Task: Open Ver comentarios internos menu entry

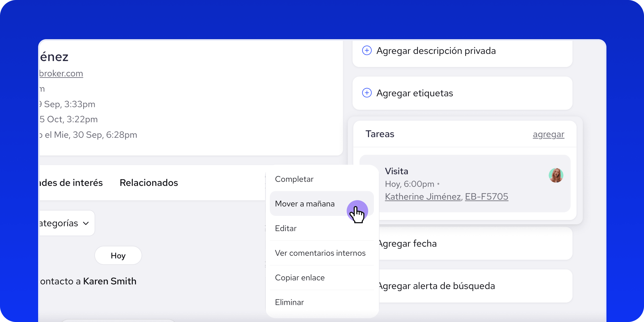Action: 322,253
